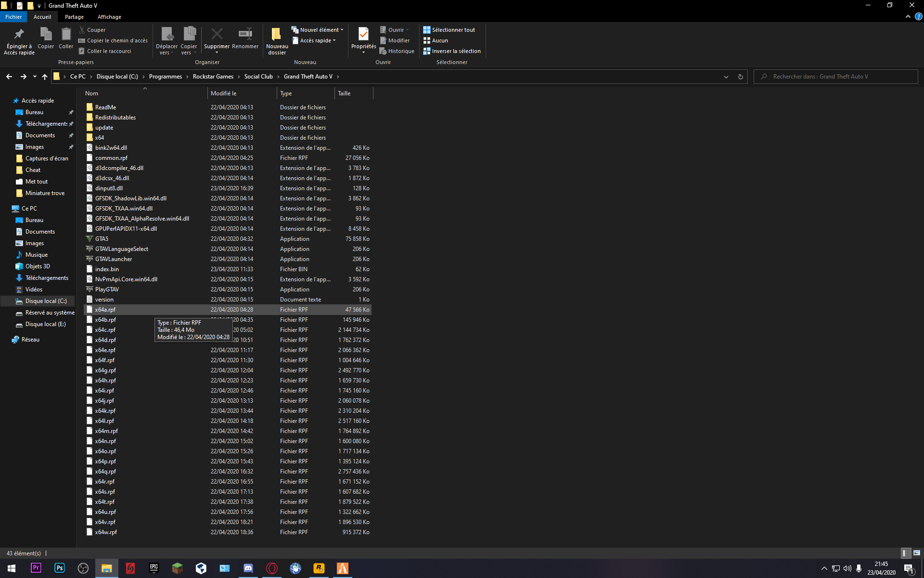Open the Fichier menu
The width and height of the screenshot is (924, 578).
[13, 16]
